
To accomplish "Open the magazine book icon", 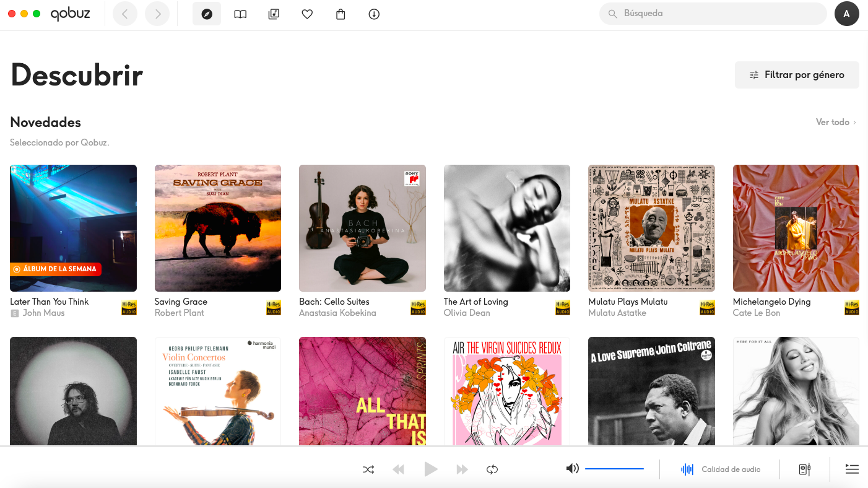I will coord(240,14).
